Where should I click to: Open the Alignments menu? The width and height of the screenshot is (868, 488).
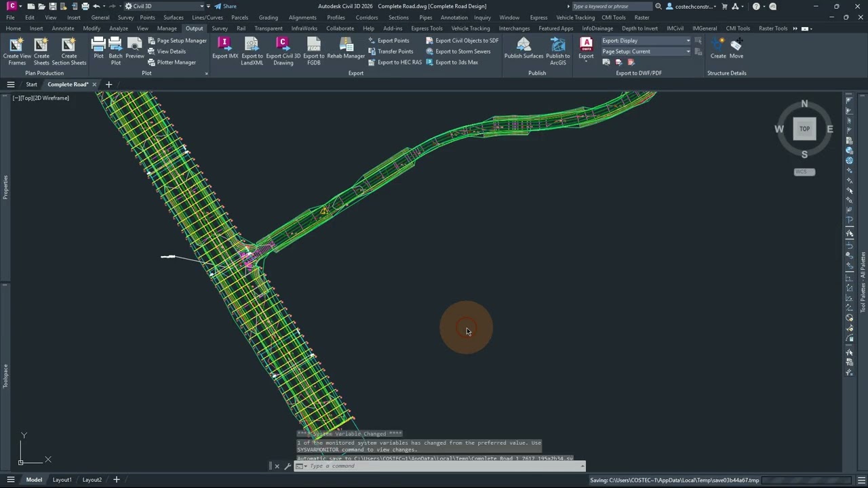pos(302,18)
